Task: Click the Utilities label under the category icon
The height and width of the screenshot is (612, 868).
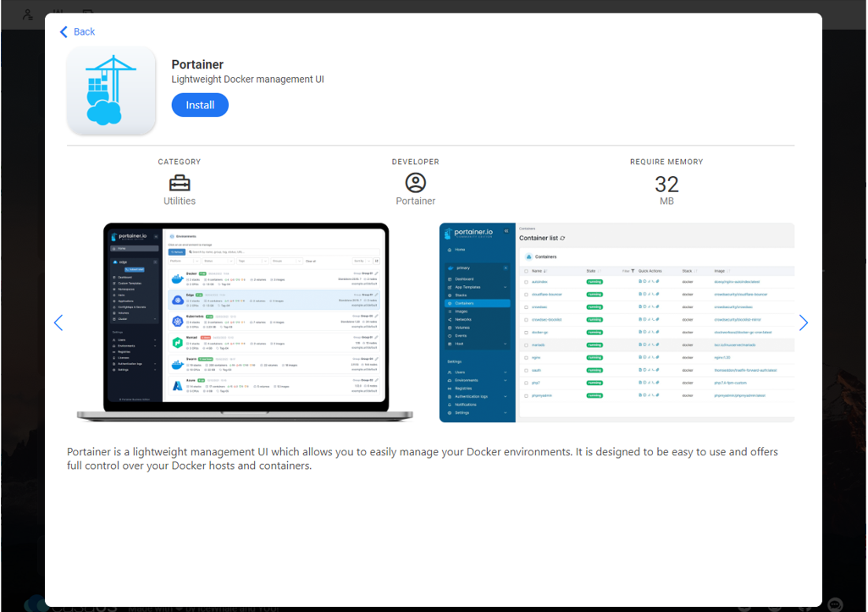Action: 179,201
